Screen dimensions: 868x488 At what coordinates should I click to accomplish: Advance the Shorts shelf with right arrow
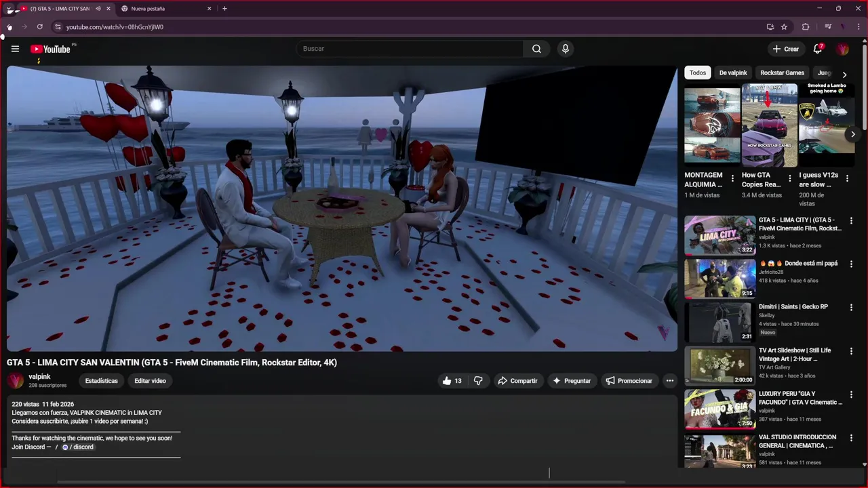[853, 134]
